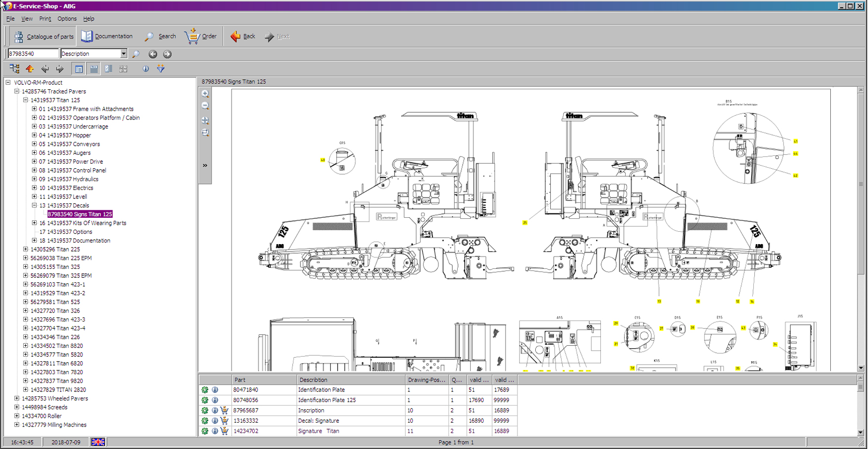
Task: Open the Options menu
Action: (x=67, y=19)
